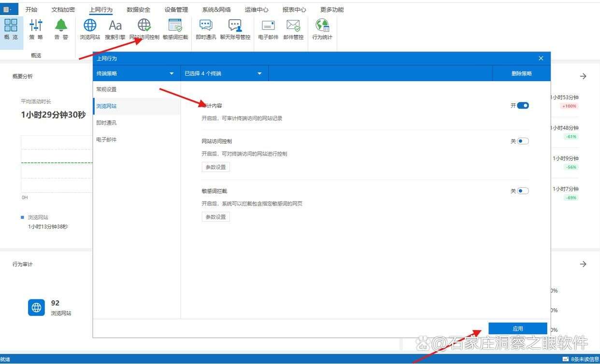Image resolution: width=600 pixels, height=364 pixels.
Task: Select the 即时通讯 chat icon
Action: 206,26
